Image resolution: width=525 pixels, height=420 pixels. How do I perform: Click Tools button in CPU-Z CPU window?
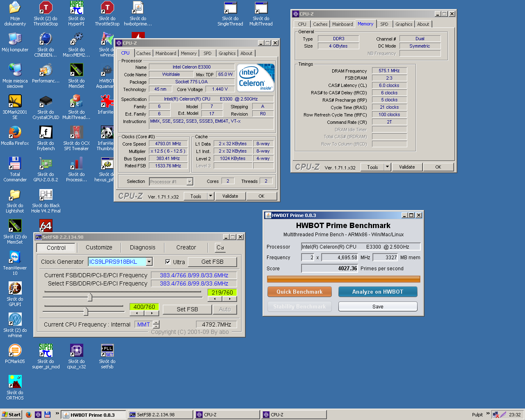pos(196,196)
